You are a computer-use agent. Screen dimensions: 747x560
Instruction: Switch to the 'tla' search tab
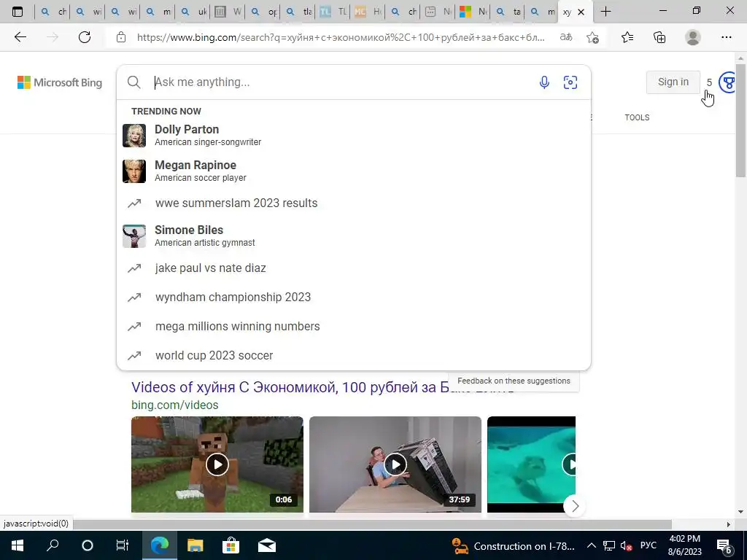299,12
